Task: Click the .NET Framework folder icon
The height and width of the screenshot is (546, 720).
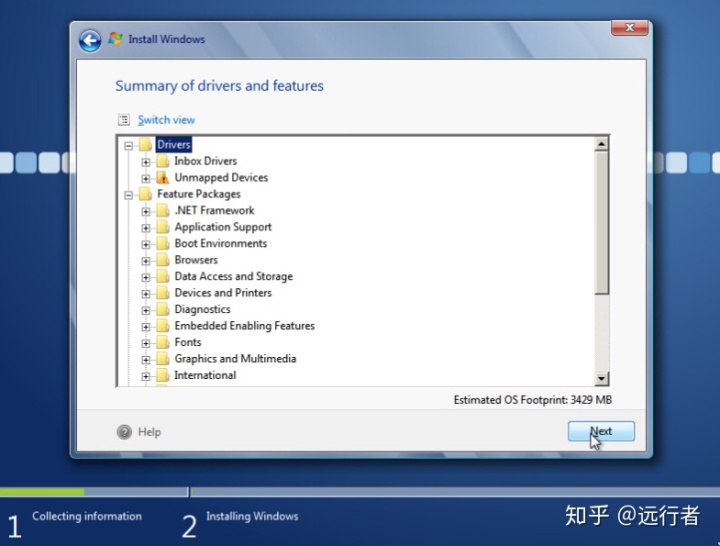Action: click(163, 211)
